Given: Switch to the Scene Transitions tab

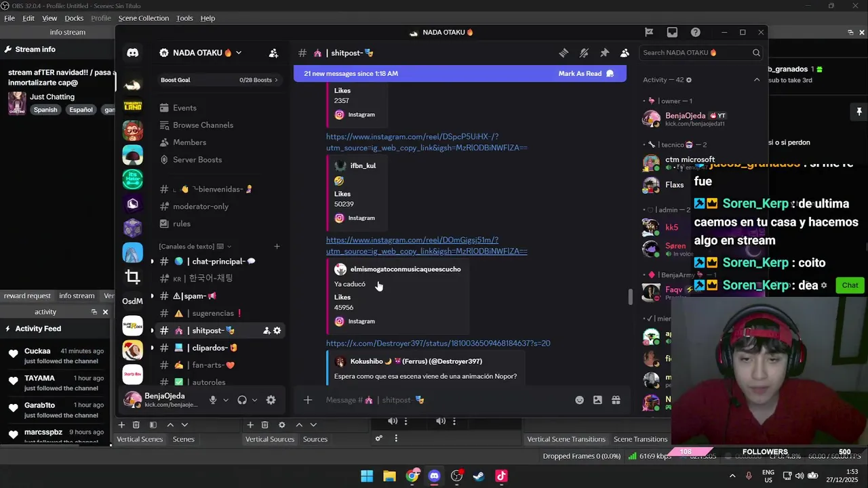Looking at the screenshot, I should pyautogui.click(x=641, y=439).
